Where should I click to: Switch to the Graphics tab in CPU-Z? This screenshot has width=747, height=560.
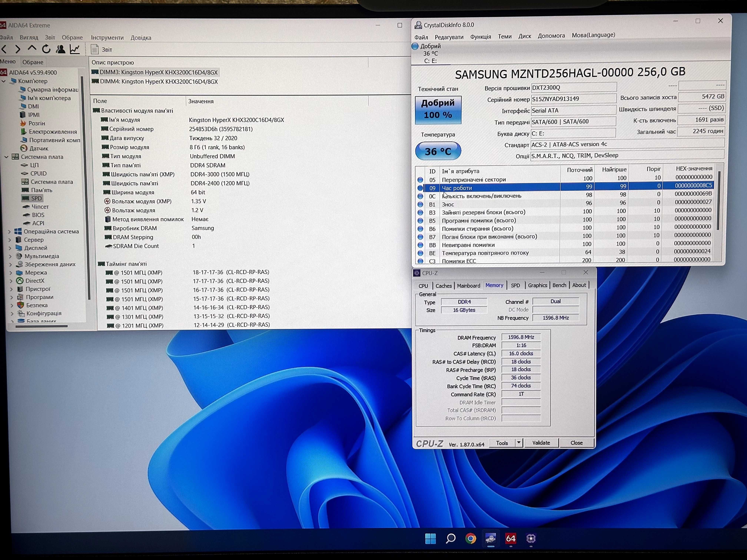(x=537, y=285)
